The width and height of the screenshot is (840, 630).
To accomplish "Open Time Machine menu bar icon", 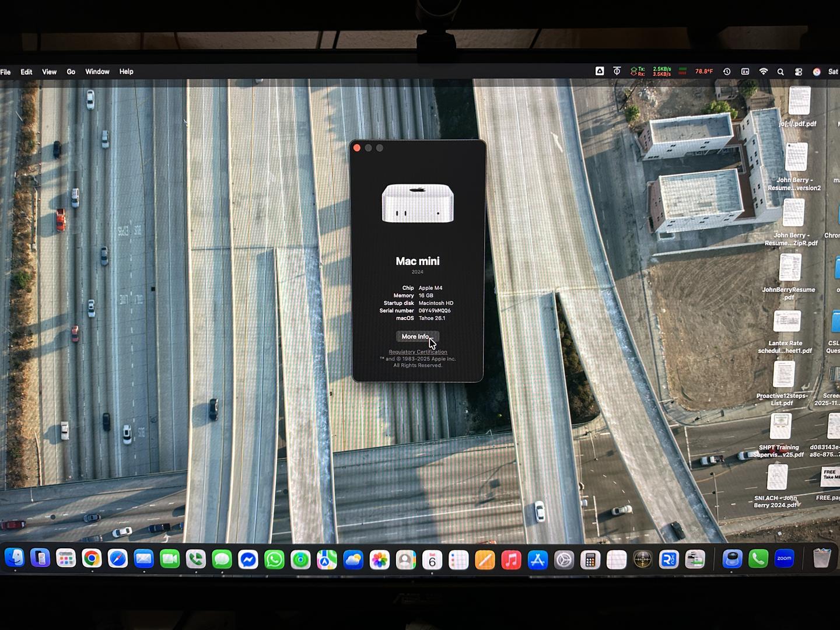I will pyautogui.click(x=727, y=72).
